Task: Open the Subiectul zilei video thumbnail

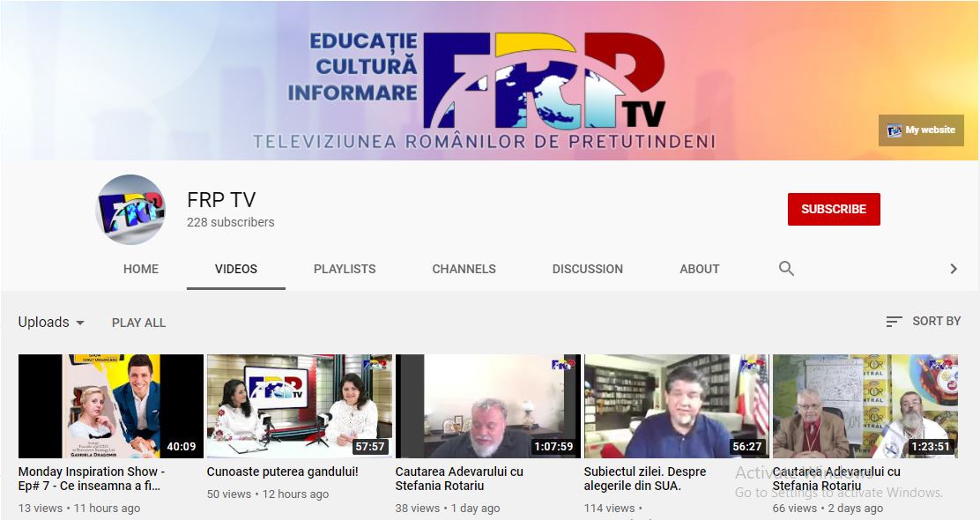Action: pyautogui.click(x=677, y=406)
